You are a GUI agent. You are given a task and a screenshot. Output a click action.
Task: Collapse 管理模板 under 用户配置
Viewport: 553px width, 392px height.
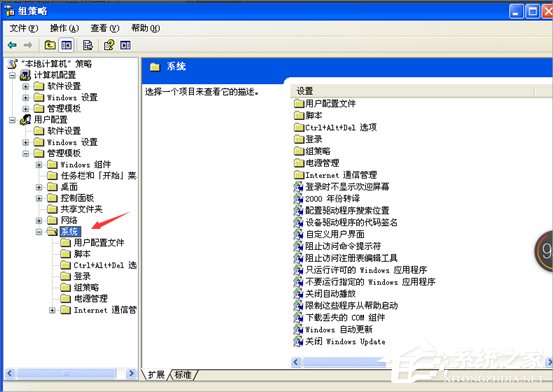(25, 153)
